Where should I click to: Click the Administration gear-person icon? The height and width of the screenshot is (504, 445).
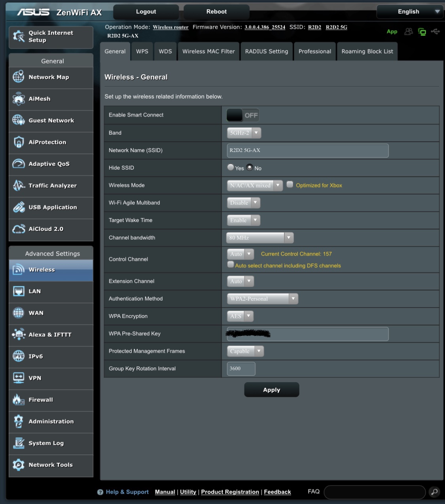pyautogui.click(x=19, y=421)
